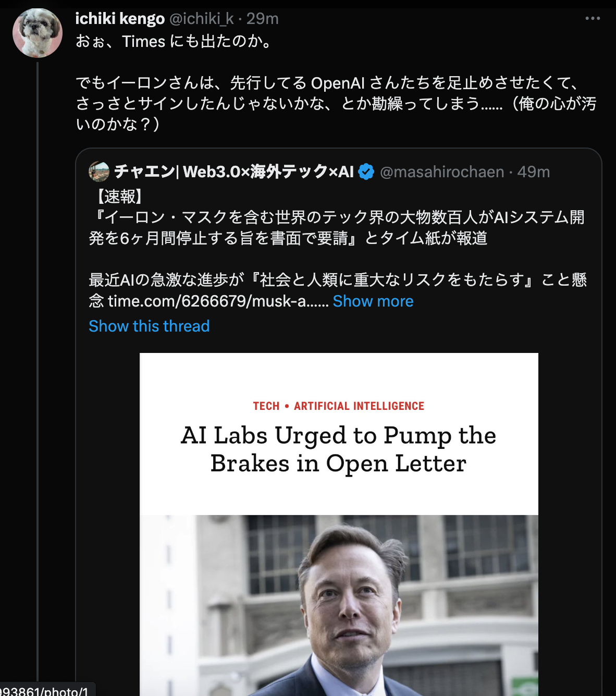Open the quoted tweet's 49m timestamp
The height and width of the screenshot is (696, 616).
(x=534, y=172)
